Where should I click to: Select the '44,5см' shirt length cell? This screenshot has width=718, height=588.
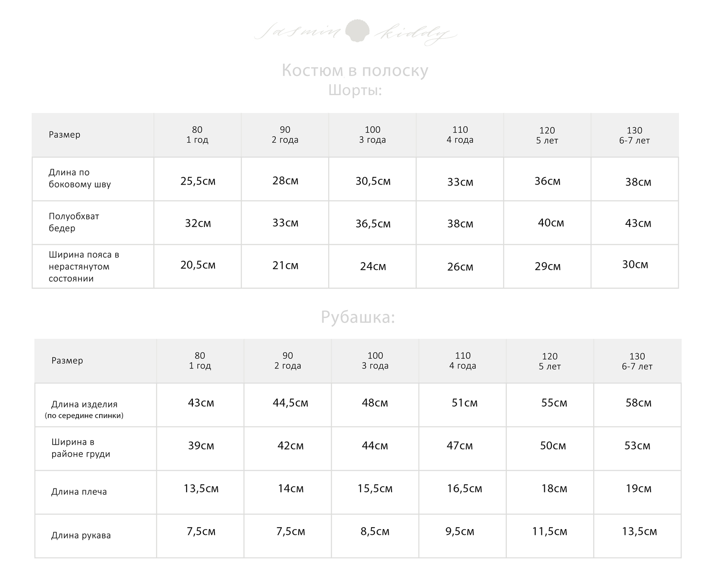[x=290, y=403]
